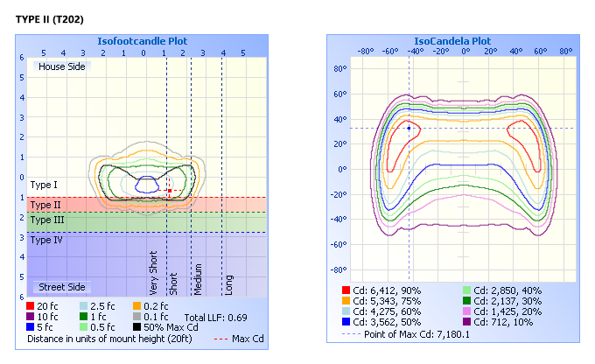Click the Street Side label
Screen dimensions: 595x364
tap(61, 287)
